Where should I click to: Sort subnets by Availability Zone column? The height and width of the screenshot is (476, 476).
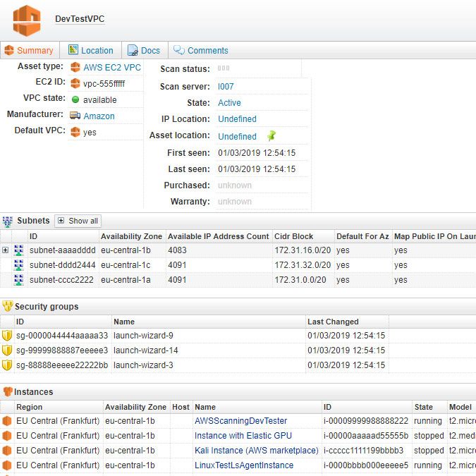pos(131,236)
